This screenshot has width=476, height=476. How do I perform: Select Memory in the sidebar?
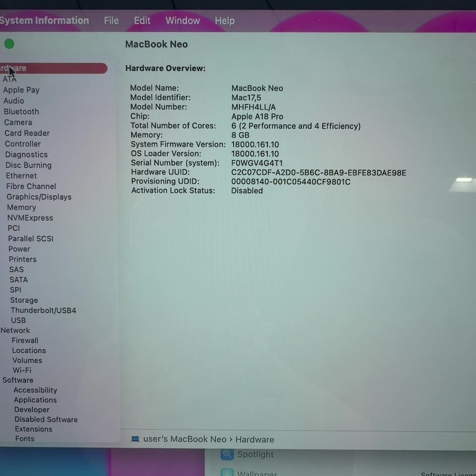(x=22, y=207)
